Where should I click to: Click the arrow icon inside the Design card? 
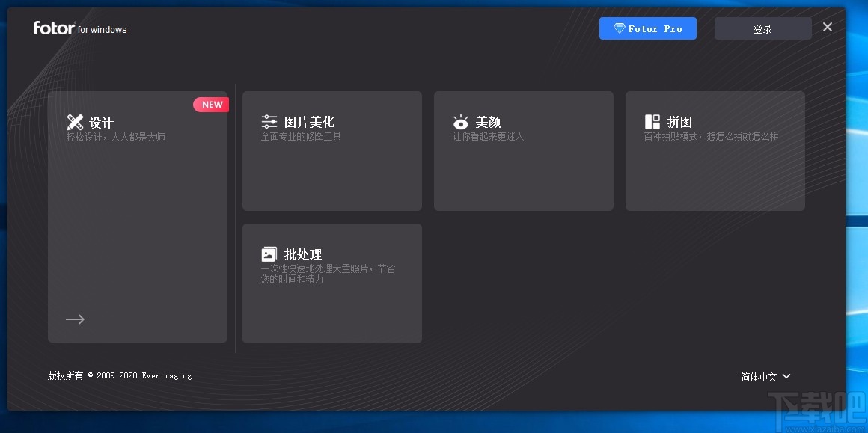(x=75, y=319)
